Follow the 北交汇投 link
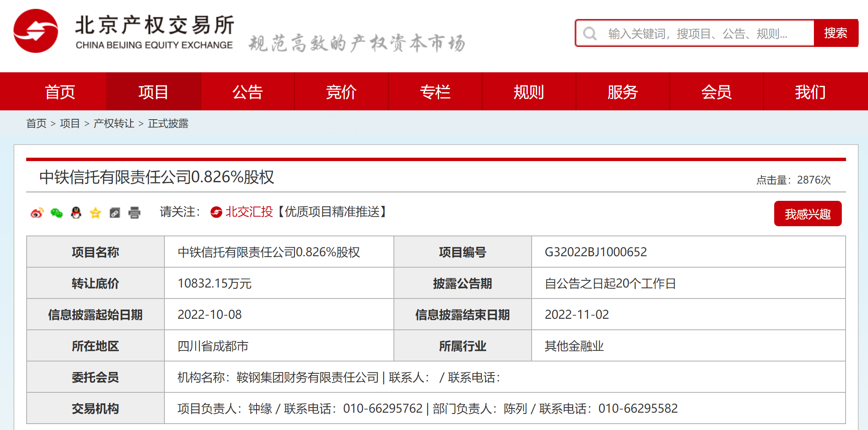 (249, 212)
